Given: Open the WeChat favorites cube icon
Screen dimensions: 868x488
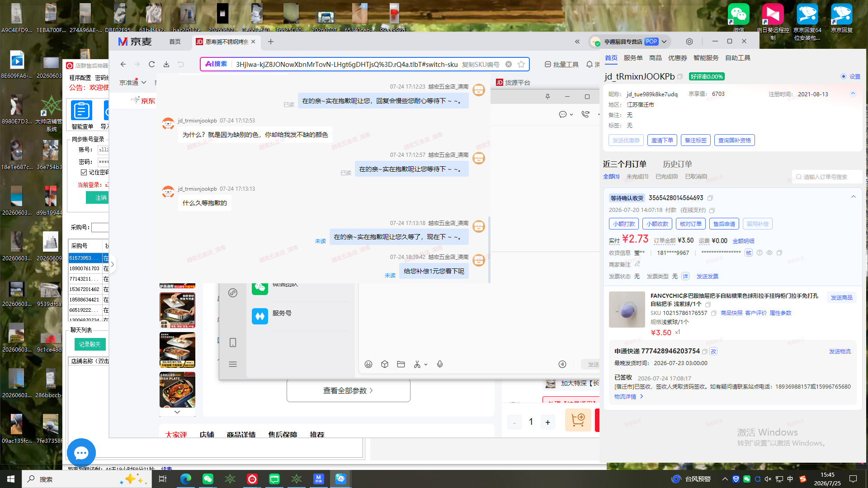Looking at the screenshot, I should (385, 364).
